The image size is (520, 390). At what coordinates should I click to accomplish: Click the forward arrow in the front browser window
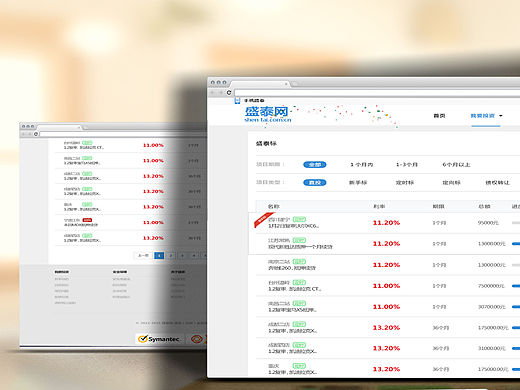point(220,92)
